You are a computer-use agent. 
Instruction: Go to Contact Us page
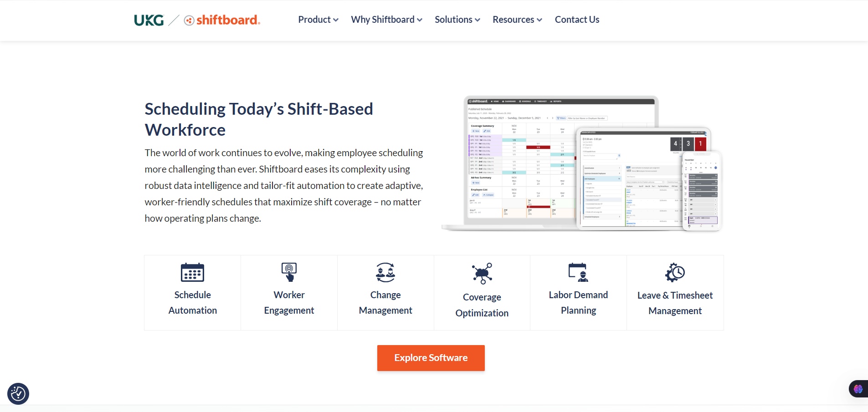[577, 20]
